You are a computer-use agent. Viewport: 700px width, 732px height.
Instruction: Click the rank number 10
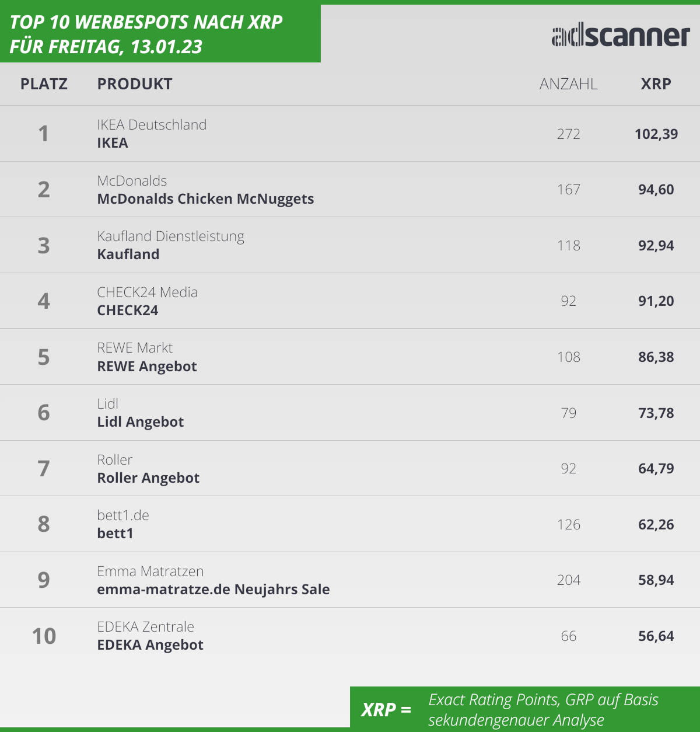pyautogui.click(x=44, y=636)
